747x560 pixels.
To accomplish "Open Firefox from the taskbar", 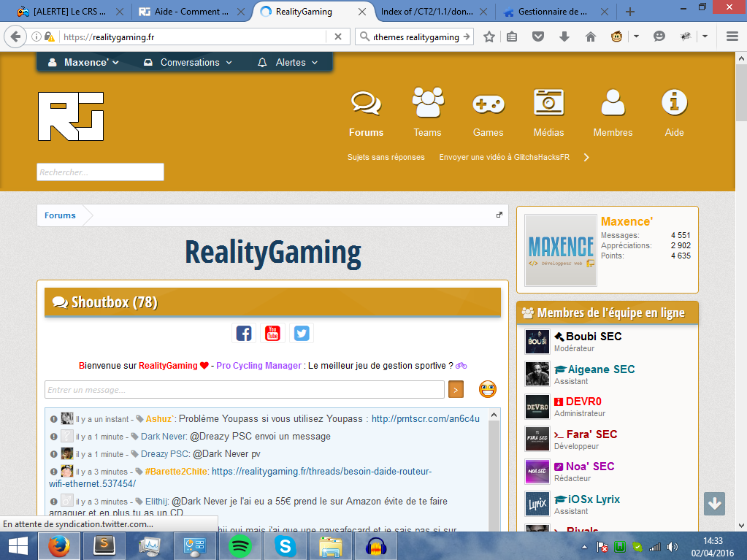I will coord(59,547).
